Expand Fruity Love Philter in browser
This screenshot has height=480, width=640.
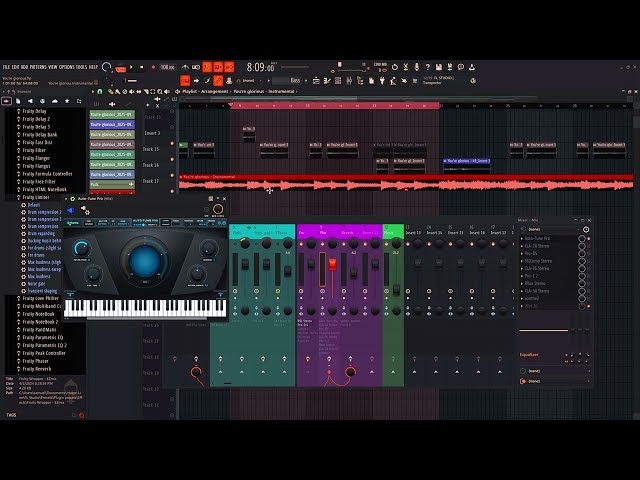40,298
